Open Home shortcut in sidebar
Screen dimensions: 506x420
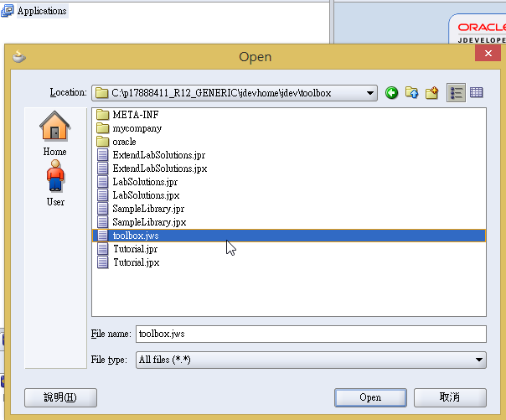point(54,133)
